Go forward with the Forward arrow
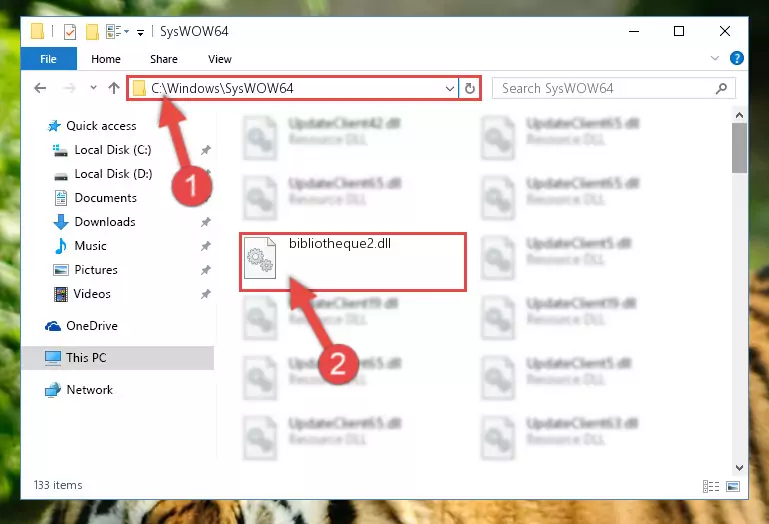The width and height of the screenshot is (769, 524). (70, 88)
